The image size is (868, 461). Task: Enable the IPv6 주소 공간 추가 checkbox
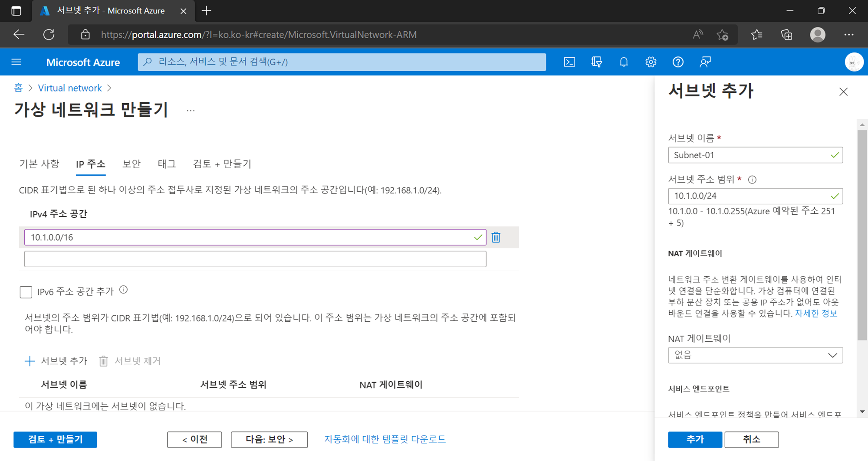tap(26, 292)
